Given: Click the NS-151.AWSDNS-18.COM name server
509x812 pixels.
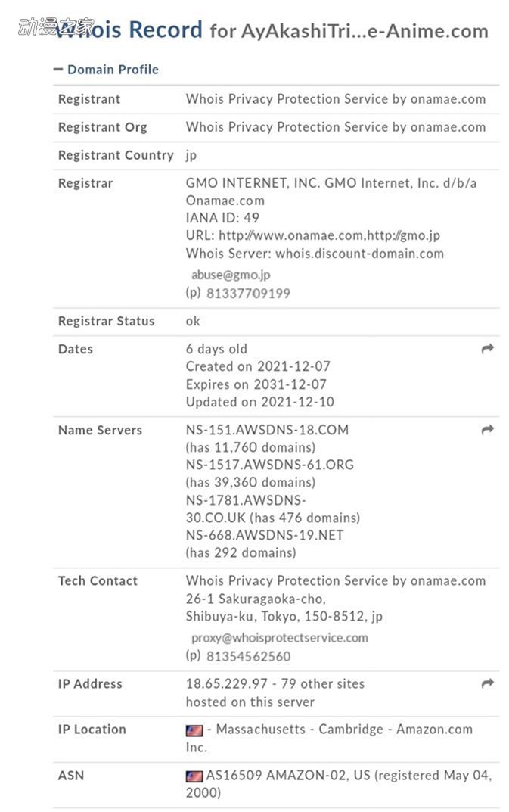Looking at the screenshot, I should (x=267, y=430).
